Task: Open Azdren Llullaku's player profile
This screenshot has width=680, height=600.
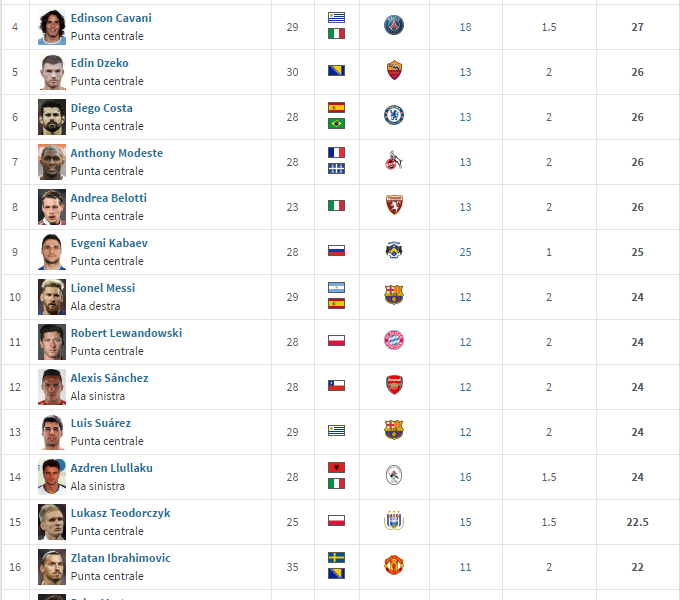Action: (111, 468)
